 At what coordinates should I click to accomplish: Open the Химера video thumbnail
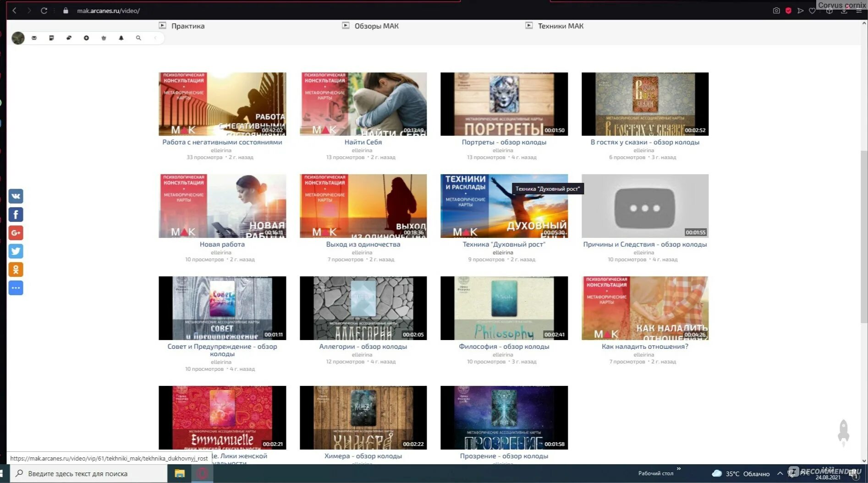[363, 417]
